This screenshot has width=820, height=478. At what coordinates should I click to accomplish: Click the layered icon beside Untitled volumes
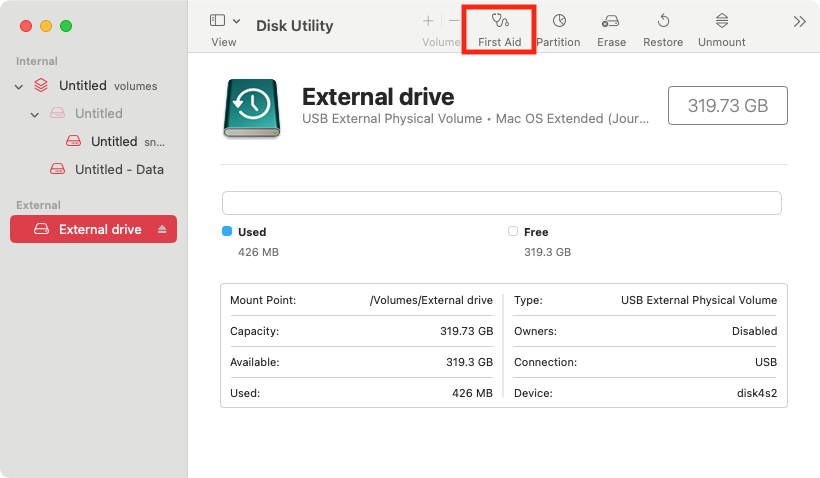tap(41, 85)
